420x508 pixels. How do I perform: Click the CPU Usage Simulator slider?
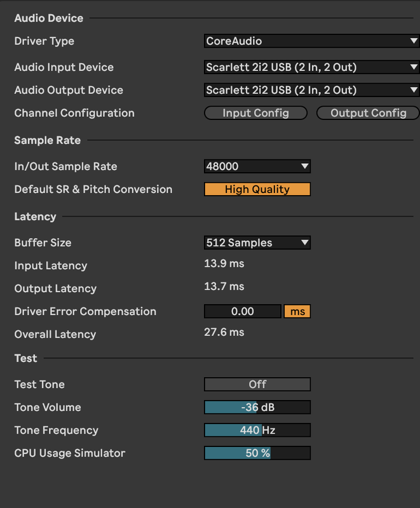[x=257, y=453]
